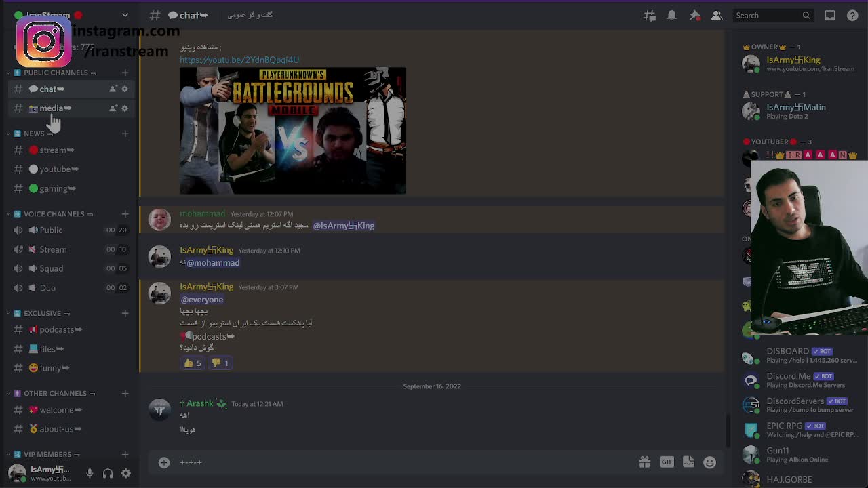868x488 pixels.
Task: Open the IranStream server dropdown arrow
Action: [x=125, y=15]
